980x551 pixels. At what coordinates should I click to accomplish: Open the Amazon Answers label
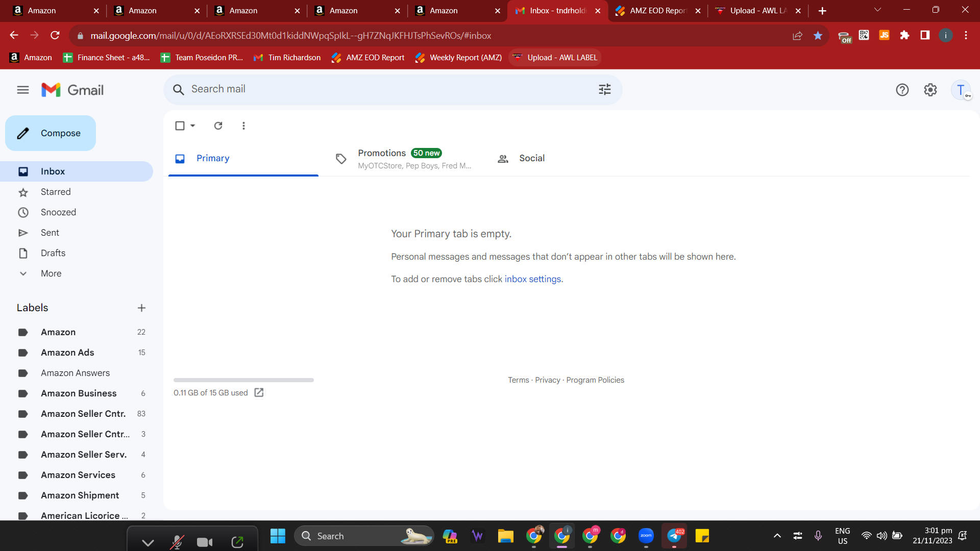coord(77,373)
